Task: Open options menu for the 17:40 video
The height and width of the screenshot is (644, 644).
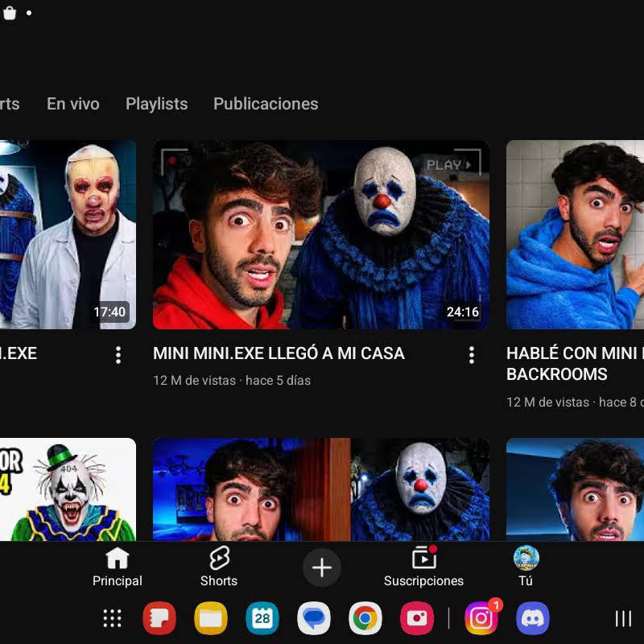Action: coord(118,355)
